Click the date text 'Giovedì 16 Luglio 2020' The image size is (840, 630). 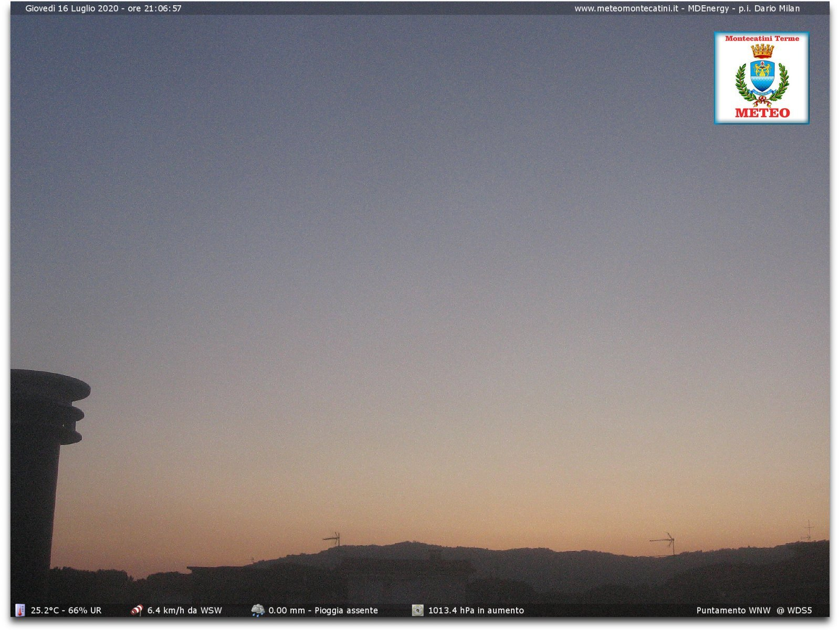coord(72,8)
